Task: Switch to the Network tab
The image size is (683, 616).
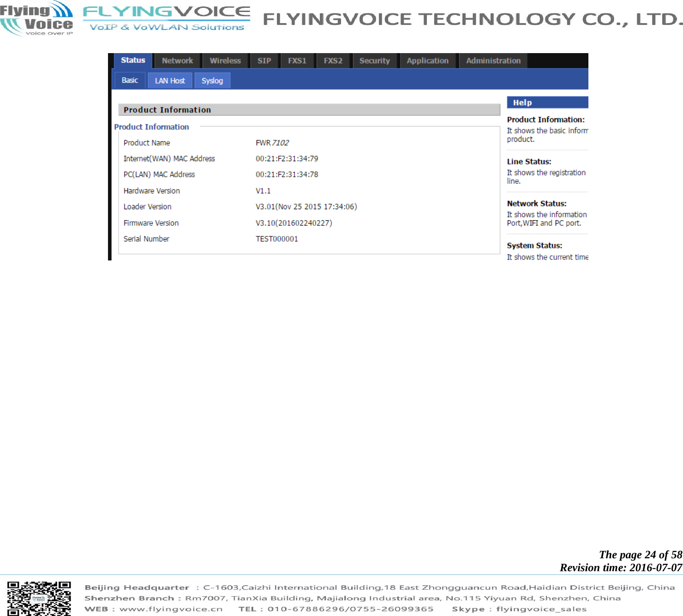Action: (x=177, y=61)
